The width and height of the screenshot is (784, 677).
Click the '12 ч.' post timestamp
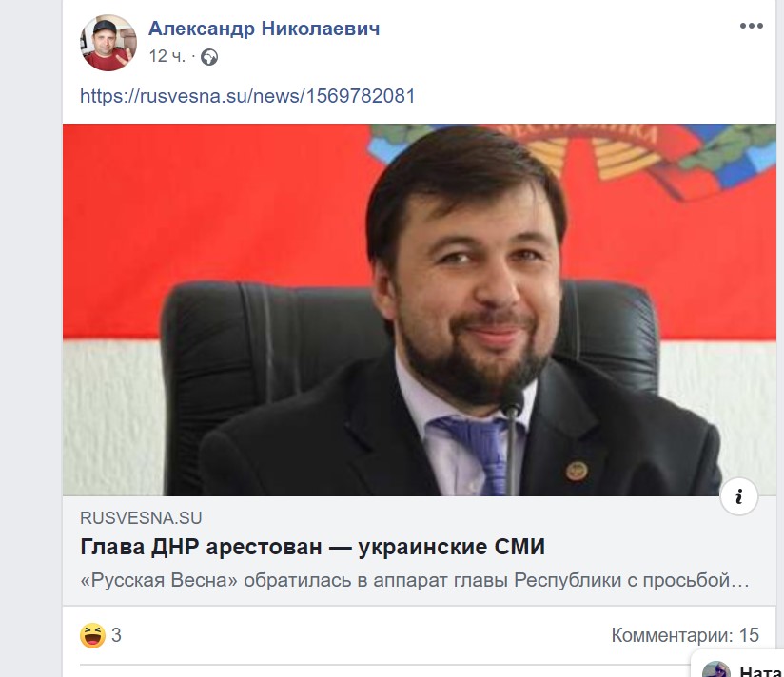pos(167,56)
